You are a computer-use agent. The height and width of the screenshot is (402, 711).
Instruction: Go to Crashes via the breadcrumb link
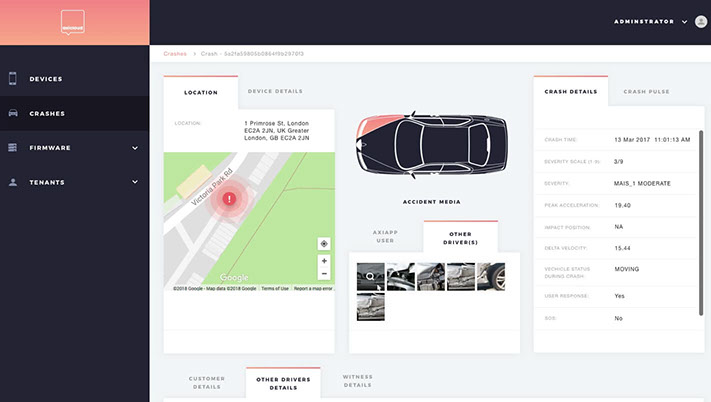[x=174, y=53]
